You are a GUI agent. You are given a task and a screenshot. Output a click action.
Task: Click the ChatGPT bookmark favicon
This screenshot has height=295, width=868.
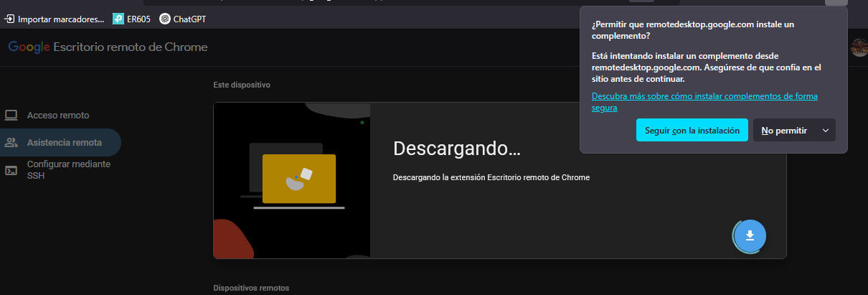tap(165, 19)
